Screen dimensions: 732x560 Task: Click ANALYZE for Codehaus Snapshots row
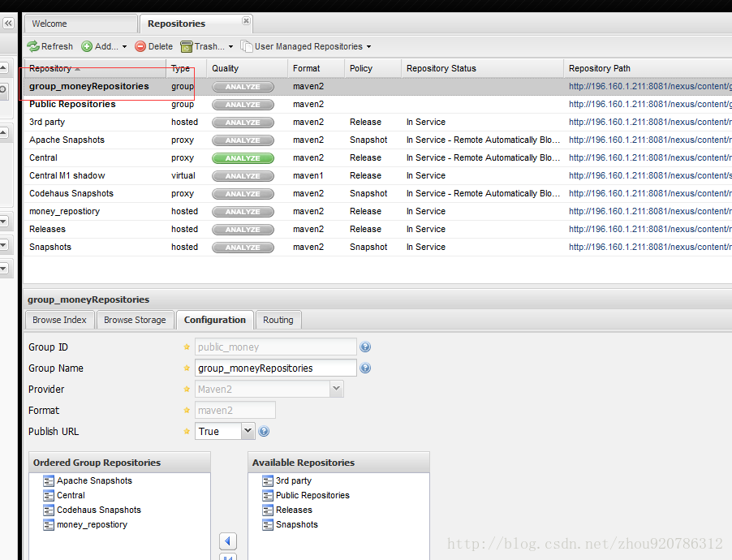(243, 194)
